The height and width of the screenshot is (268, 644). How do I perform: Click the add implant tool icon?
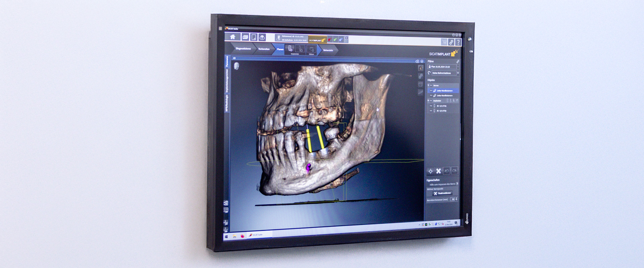tap(290, 49)
